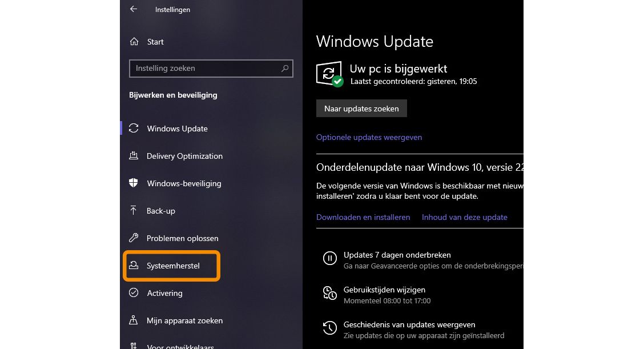Image resolution: width=644 pixels, height=349 pixels.
Task: Select Delivery Optimization menu entry
Action: click(184, 156)
